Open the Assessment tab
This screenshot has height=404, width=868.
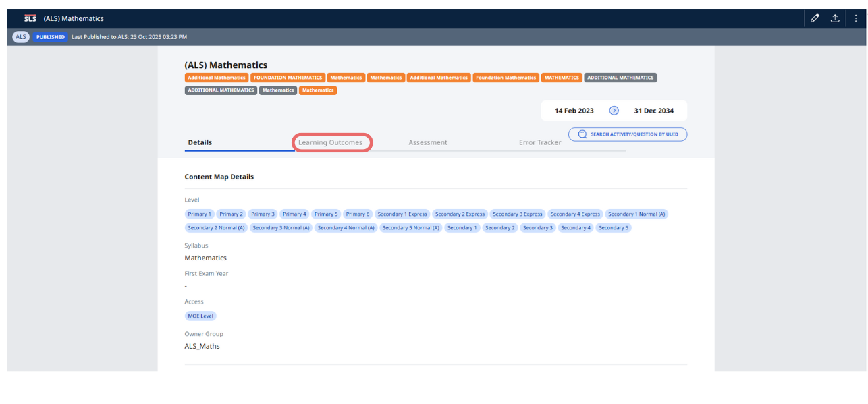point(428,142)
